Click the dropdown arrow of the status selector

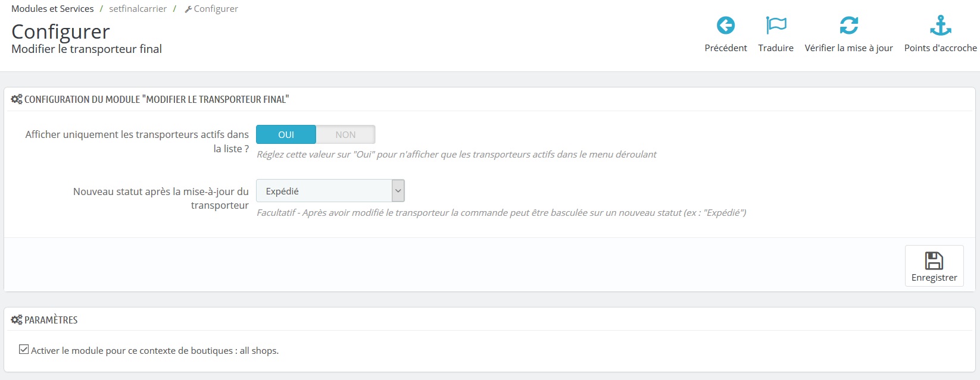pyautogui.click(x=398, y=190)
